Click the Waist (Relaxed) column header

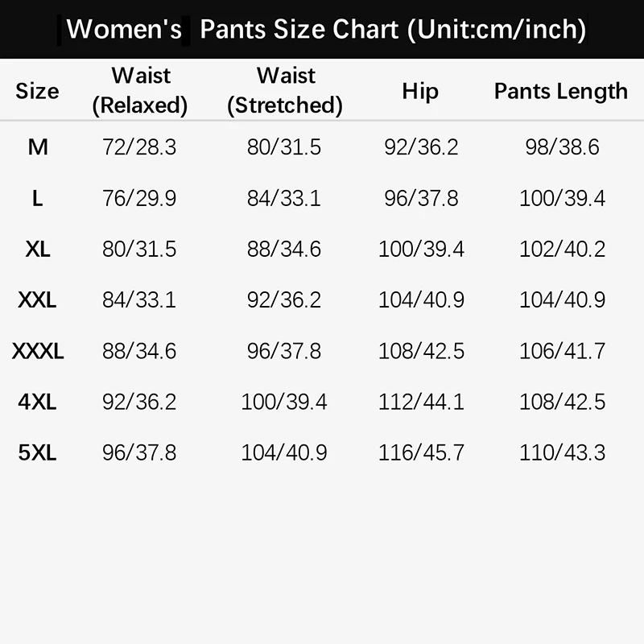coord(140,90)
